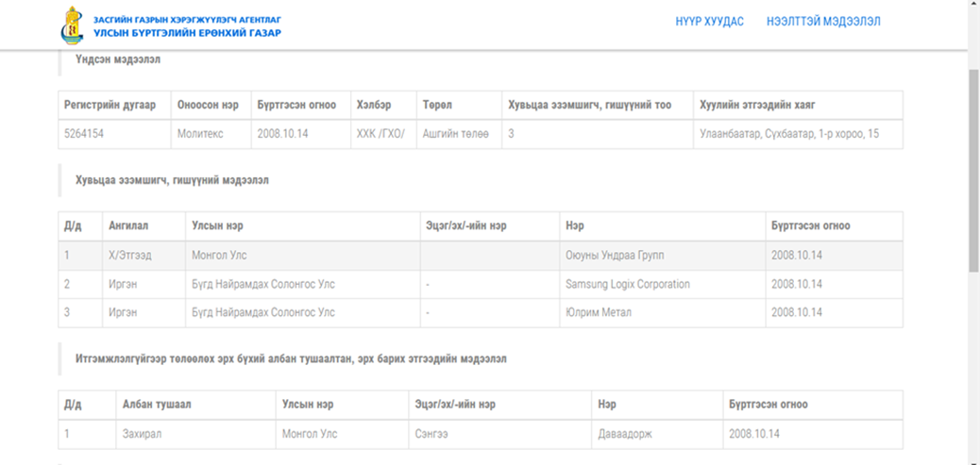Click the Хуулийн этгээдийн хаяг column header
This screenshot has height=465, width=980.
[x=798, y=105]
